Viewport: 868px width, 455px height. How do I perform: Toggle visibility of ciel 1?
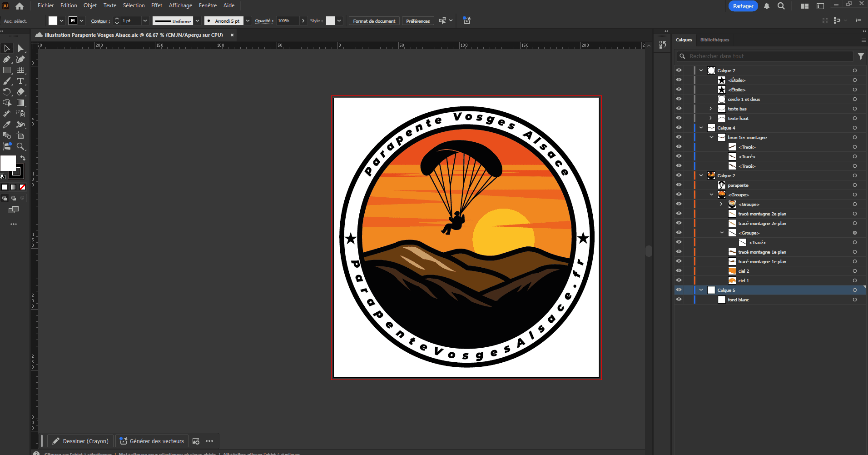point(679,280)
